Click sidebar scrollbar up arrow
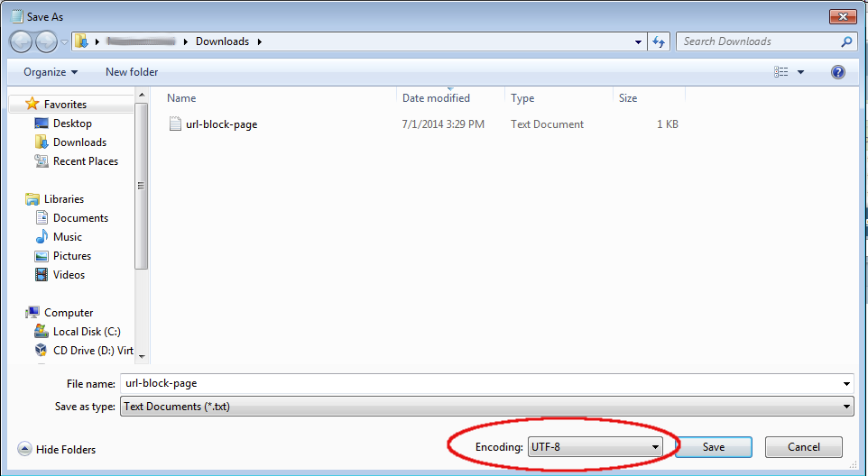 point(142,95)
